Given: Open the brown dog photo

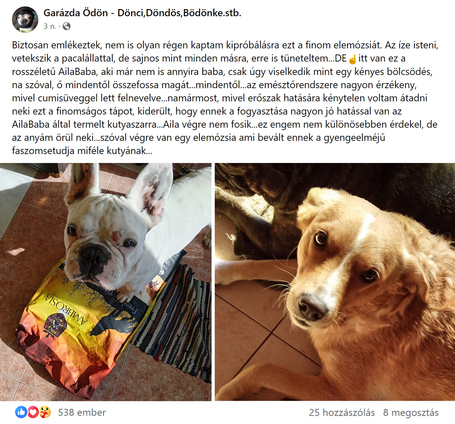Looking at the screenshot, I should click(x=335, y=282).
